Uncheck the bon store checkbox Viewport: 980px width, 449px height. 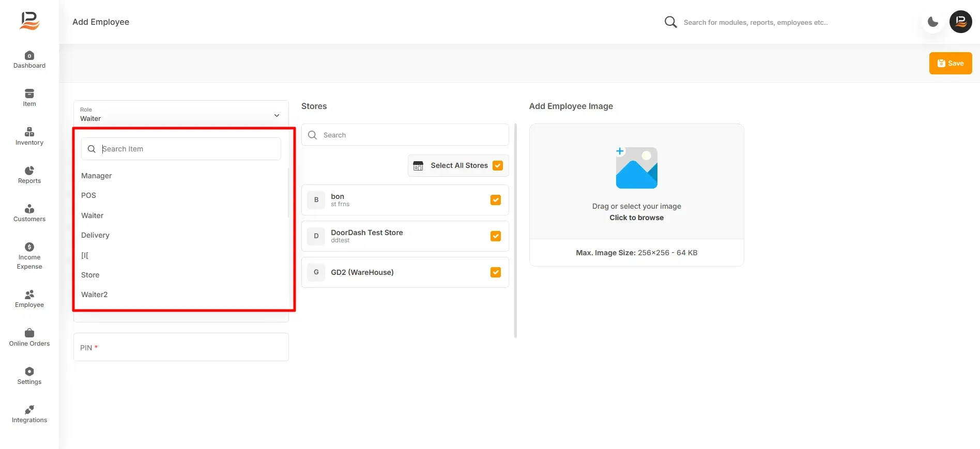pyautogui.click(x=496, y=200)
